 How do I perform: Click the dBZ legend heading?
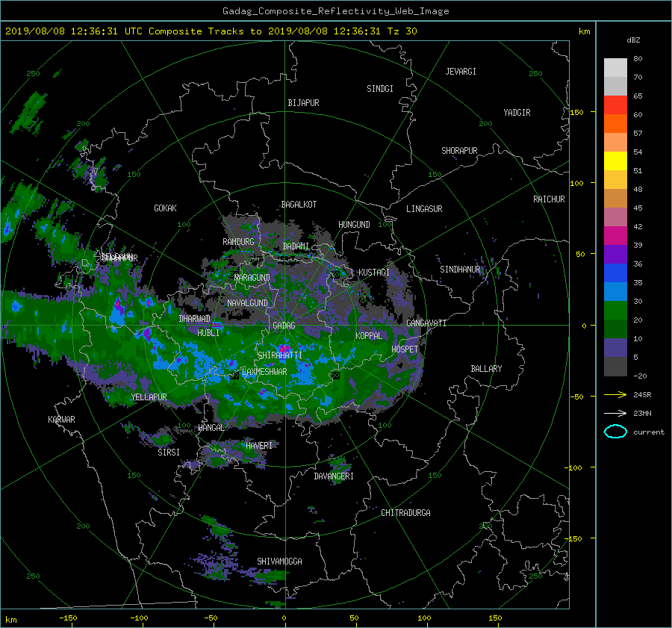633,40
